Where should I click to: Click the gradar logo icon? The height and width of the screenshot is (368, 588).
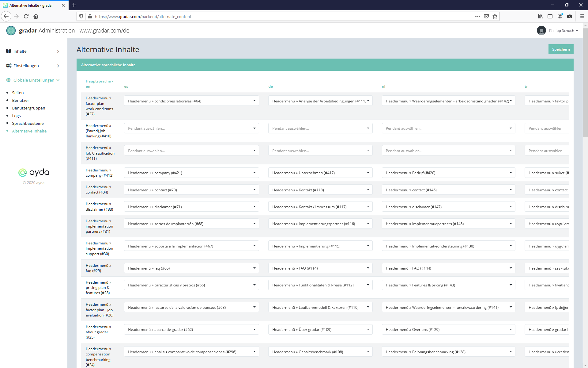(x=11, y=30)
